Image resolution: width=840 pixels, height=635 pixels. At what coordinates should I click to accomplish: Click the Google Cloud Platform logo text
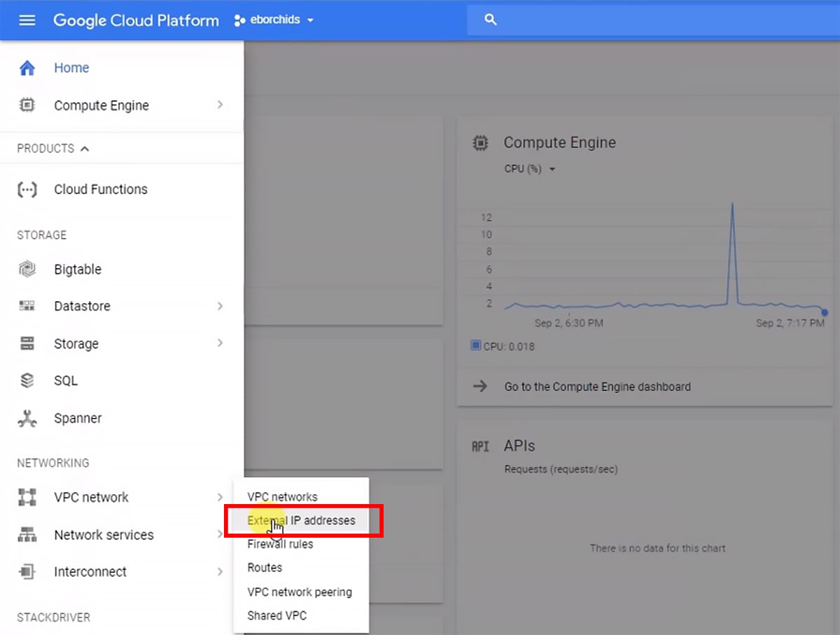(x=136, y=20)
